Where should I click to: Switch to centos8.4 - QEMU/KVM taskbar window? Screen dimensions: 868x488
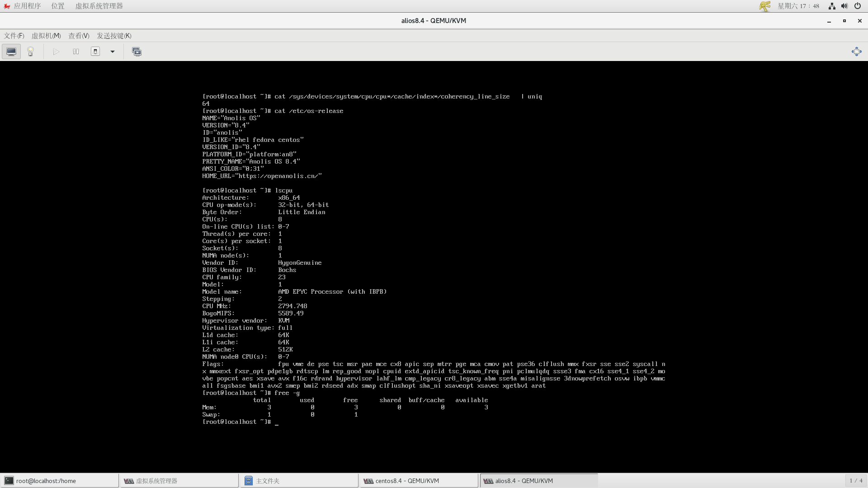[407, 481]
